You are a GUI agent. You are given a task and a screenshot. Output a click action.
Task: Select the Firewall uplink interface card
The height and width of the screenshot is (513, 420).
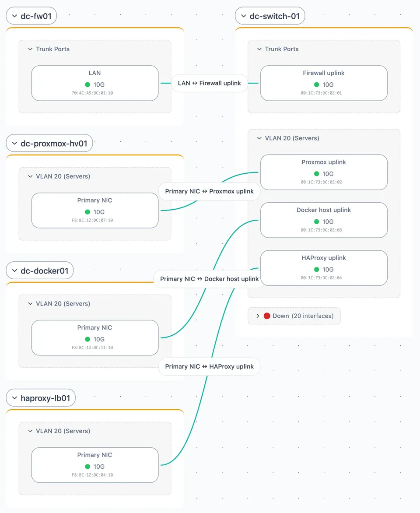(x=324, y=83)
